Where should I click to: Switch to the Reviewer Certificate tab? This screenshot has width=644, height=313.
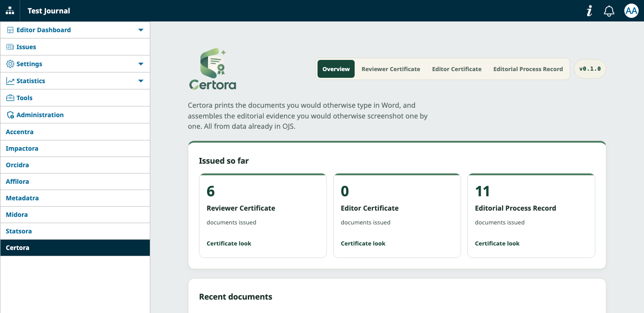click(391, 69)
